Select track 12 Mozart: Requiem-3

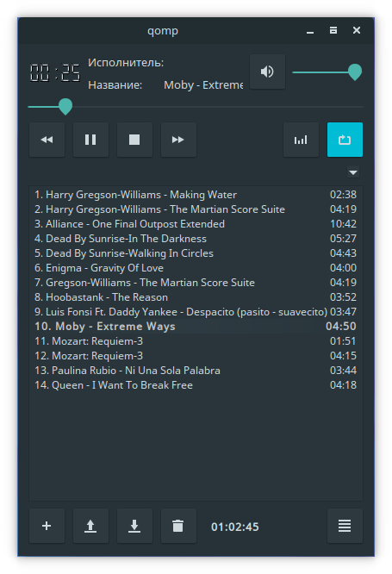coord(196,355)
